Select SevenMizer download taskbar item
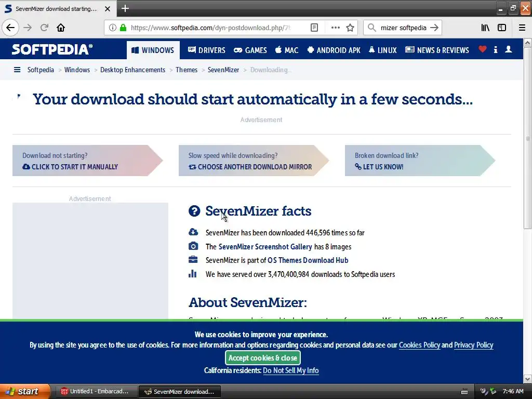This screenshot has height=399, width=532. pos(180,392)
